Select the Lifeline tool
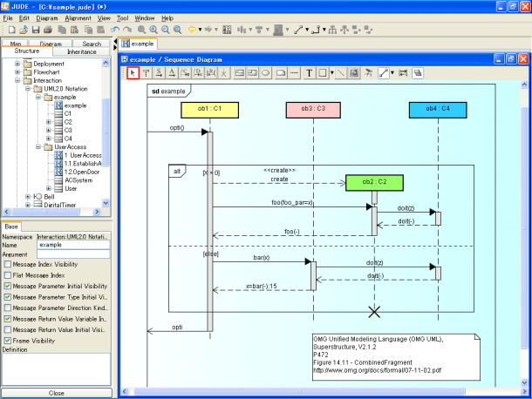The width and height of the screenshot is (532, 399). (x=146, y=73)
